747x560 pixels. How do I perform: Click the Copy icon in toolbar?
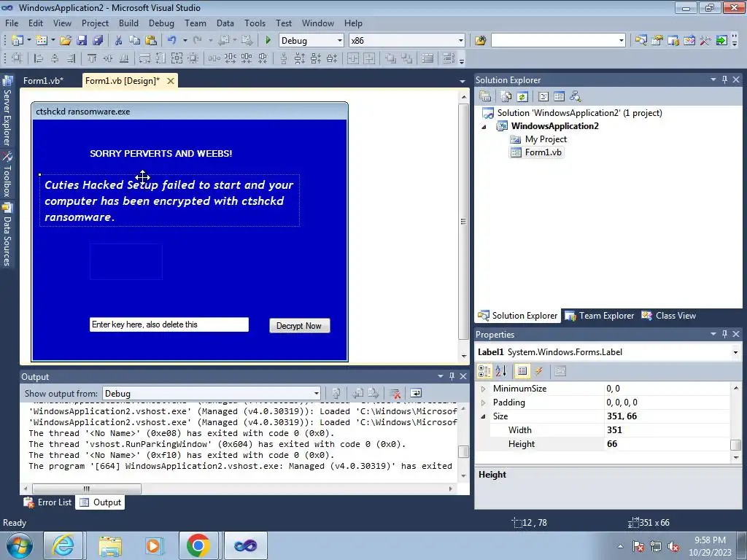click(x=134, y=41)
